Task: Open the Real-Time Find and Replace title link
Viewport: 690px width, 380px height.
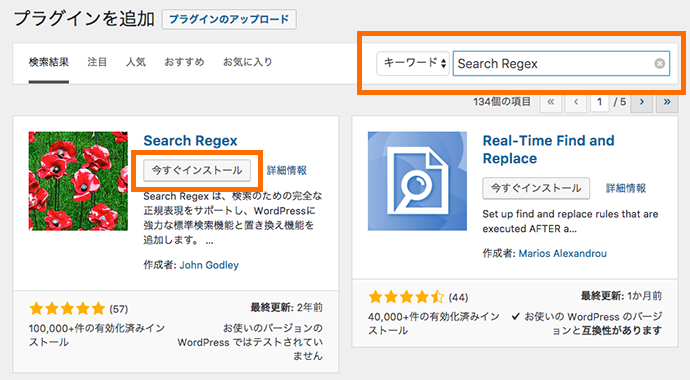Action: 548,150
